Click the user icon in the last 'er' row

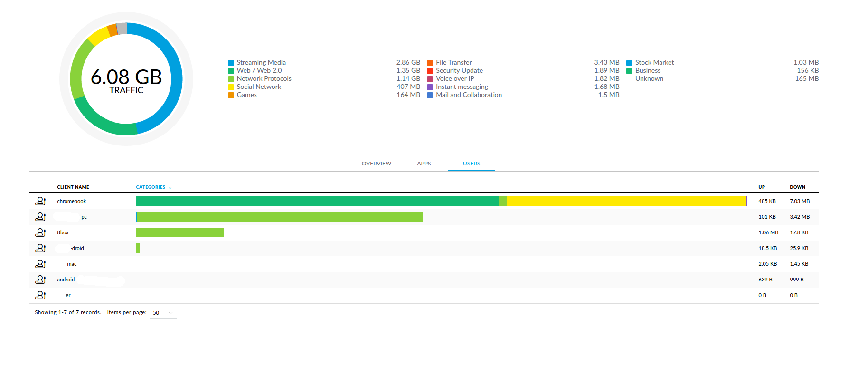[40, 295]
